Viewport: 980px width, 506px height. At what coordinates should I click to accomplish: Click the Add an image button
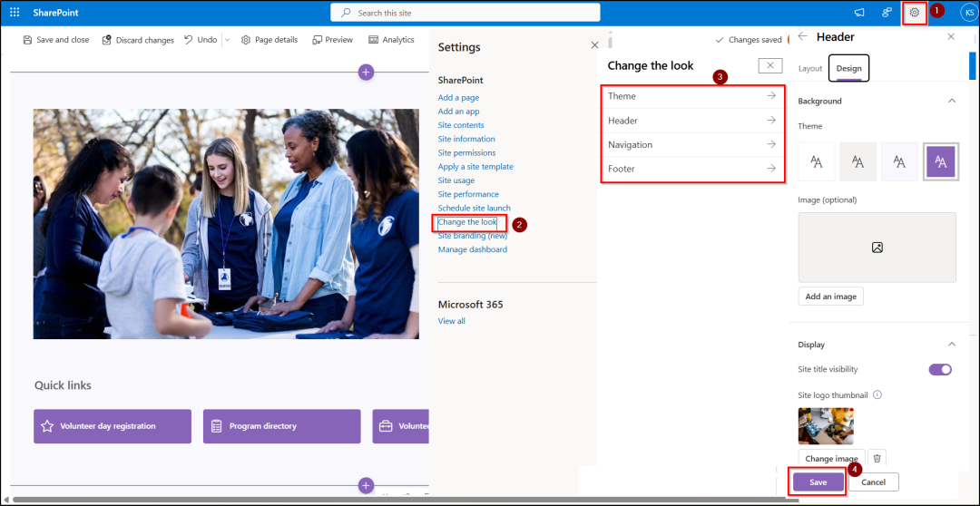pyautogui.click(x=830, y=297)
